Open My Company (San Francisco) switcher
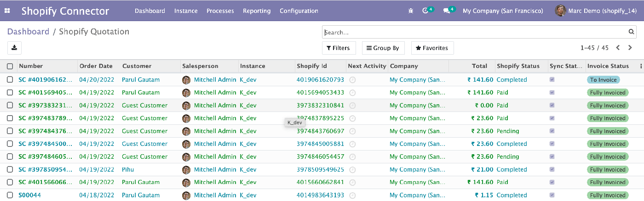Viewport: 644px width, 201px height. click(x=503, y=11)
